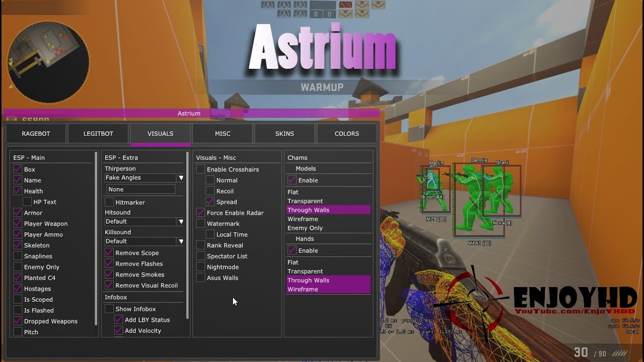
Task: Click the ESP - Extra panel scrollbar
Action: 187,235
